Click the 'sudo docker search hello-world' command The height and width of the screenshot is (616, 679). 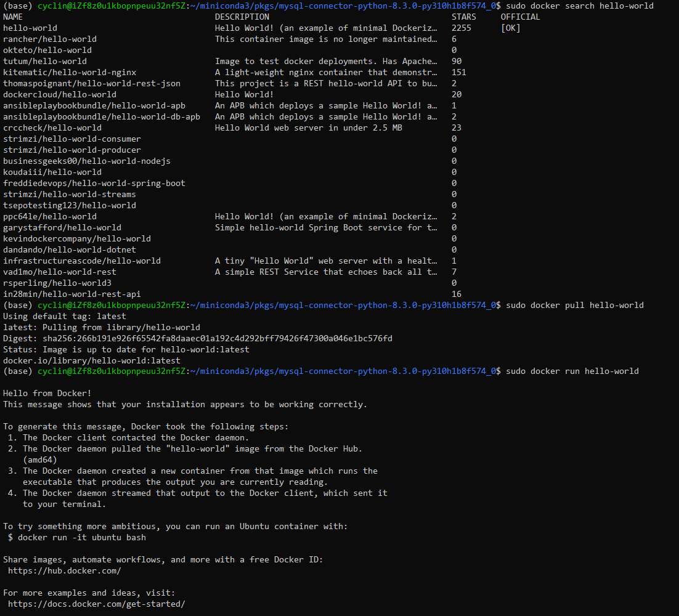580,6
